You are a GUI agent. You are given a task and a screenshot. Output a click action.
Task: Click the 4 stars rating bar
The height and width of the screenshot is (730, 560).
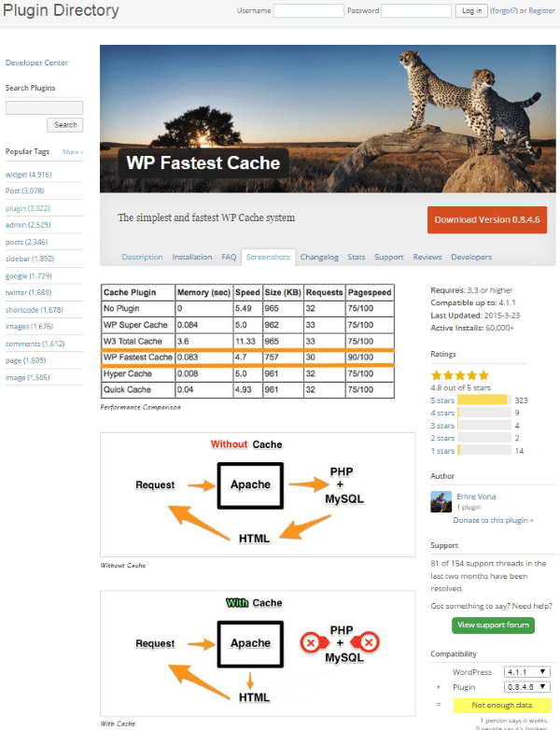pyautogui.click(x=484, y=413)
